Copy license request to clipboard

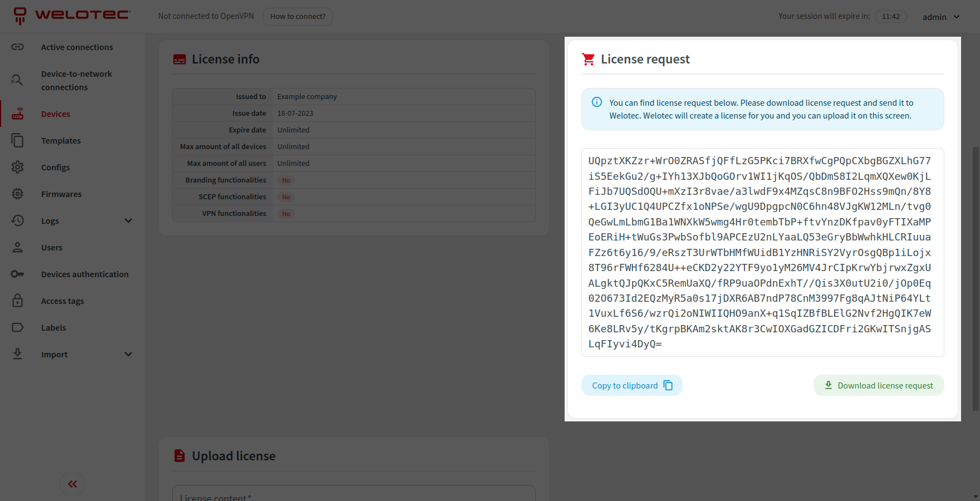click(x=631, y=385)
